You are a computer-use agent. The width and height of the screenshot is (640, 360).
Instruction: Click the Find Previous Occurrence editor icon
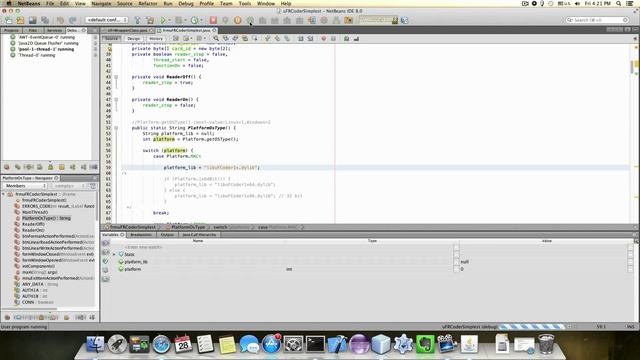coord(226,38)
